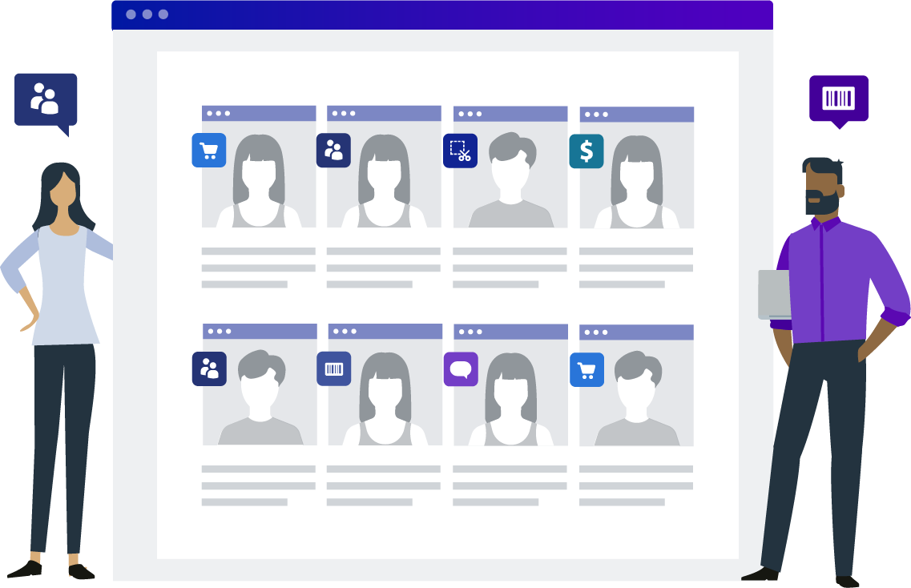Open the purple chat bubble icon

461,369
